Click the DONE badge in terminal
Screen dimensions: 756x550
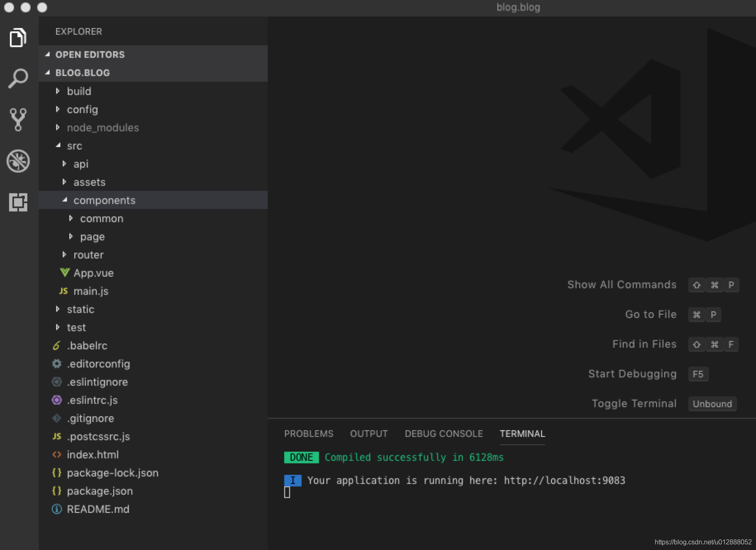click(x=301, y=457)
